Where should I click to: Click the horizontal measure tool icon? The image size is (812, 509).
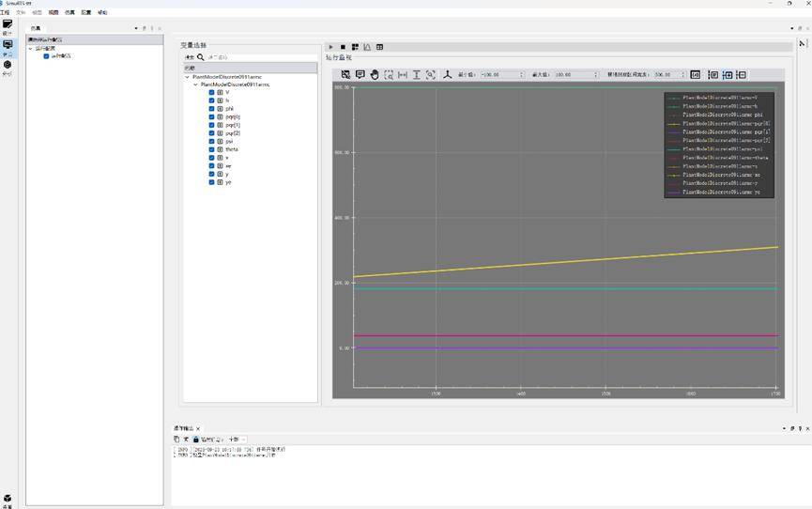click(403, 74)
